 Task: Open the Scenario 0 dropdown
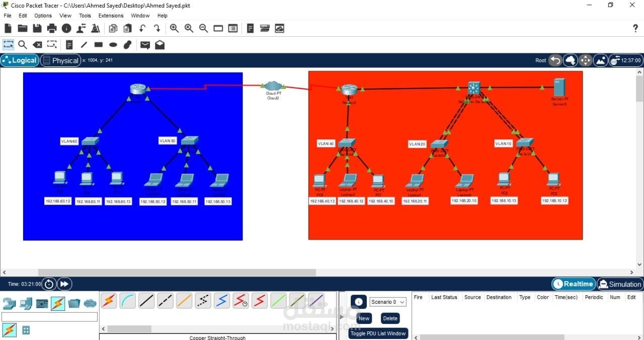coord(388,302)
